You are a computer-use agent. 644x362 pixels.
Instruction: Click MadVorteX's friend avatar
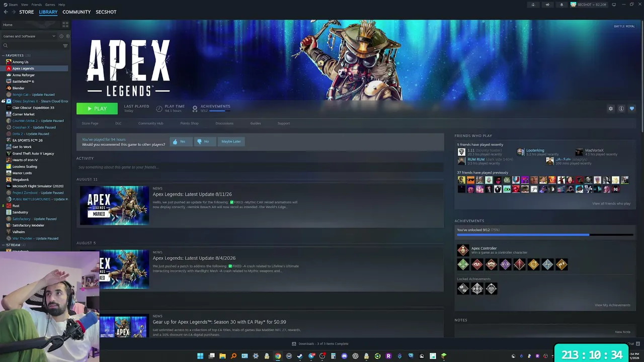(579, 152)
